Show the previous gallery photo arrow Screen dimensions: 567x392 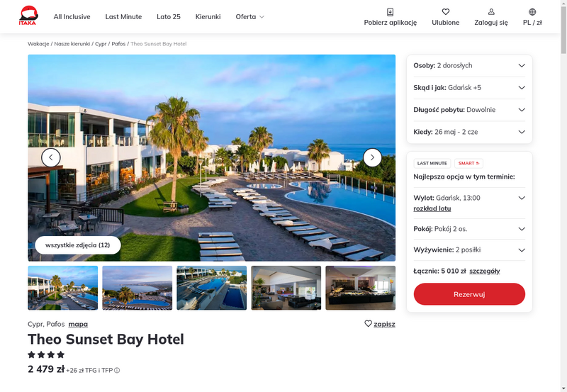click(x=50, y=157)
